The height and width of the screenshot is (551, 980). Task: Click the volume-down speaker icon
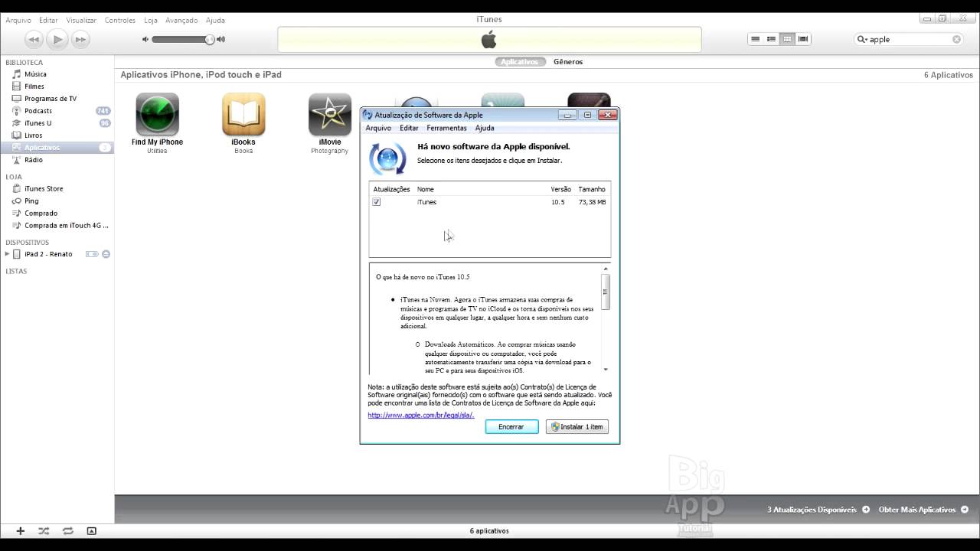145,39
